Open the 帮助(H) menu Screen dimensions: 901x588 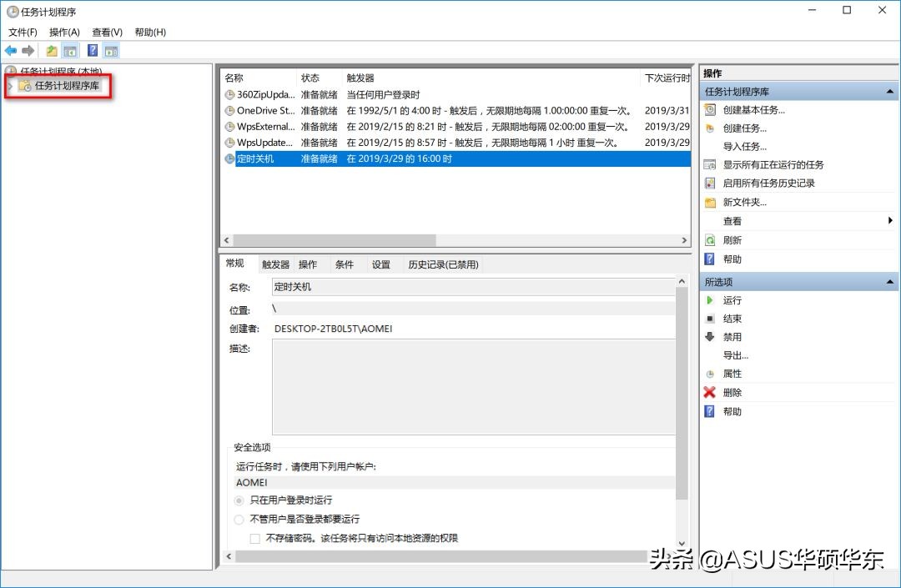click(x=150, y=33)
